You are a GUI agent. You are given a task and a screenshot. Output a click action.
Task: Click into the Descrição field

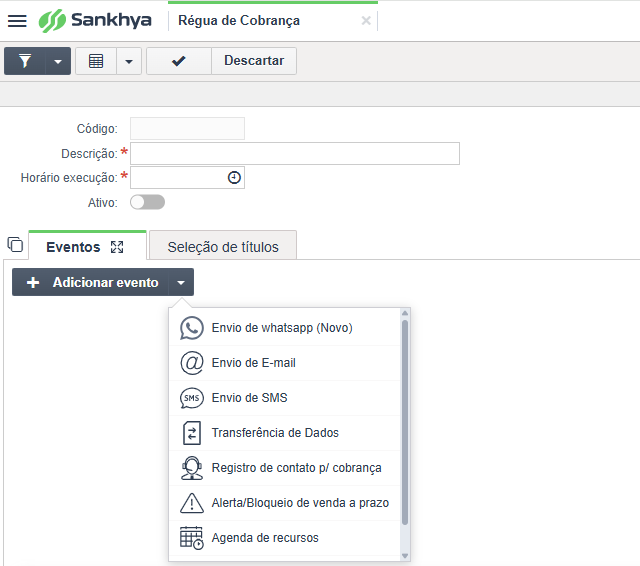tap(295, 153)
